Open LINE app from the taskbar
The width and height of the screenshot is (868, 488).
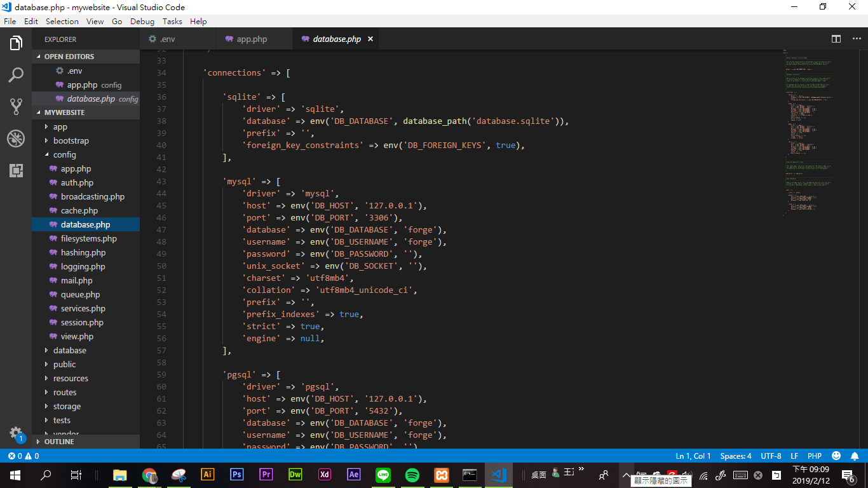pos(383,475)
